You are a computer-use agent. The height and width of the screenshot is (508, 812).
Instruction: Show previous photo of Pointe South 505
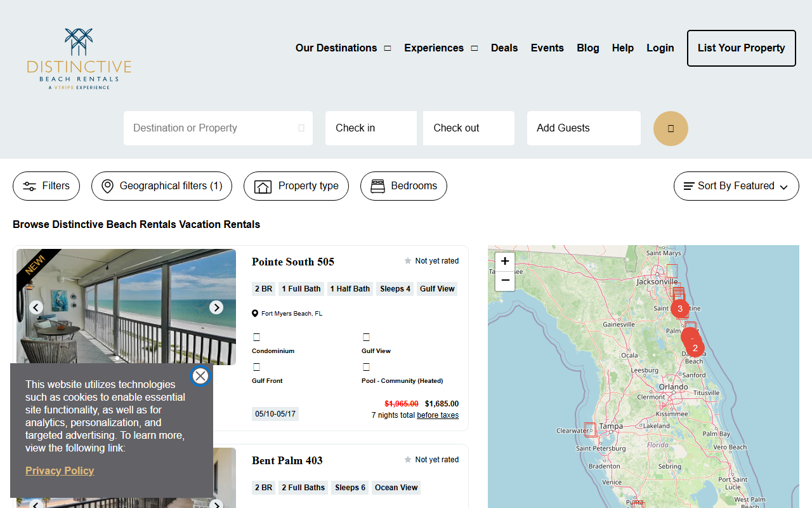[36, 307]
